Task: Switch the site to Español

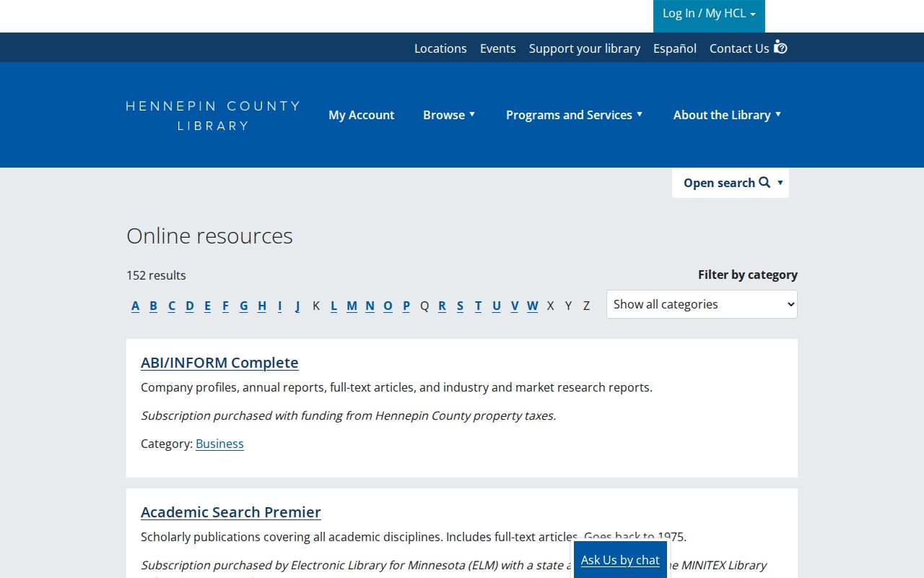Action: coord(675,48)
